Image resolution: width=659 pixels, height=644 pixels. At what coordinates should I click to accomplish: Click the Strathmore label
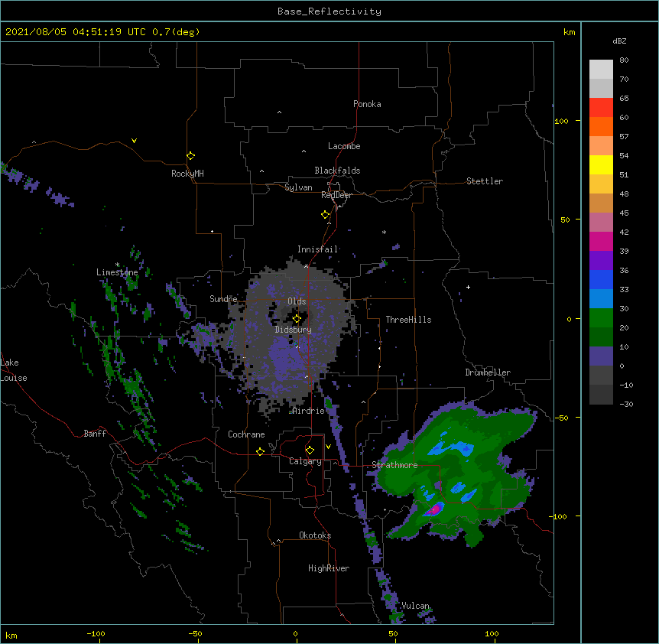pyautogui.click(x=394, y=465)
